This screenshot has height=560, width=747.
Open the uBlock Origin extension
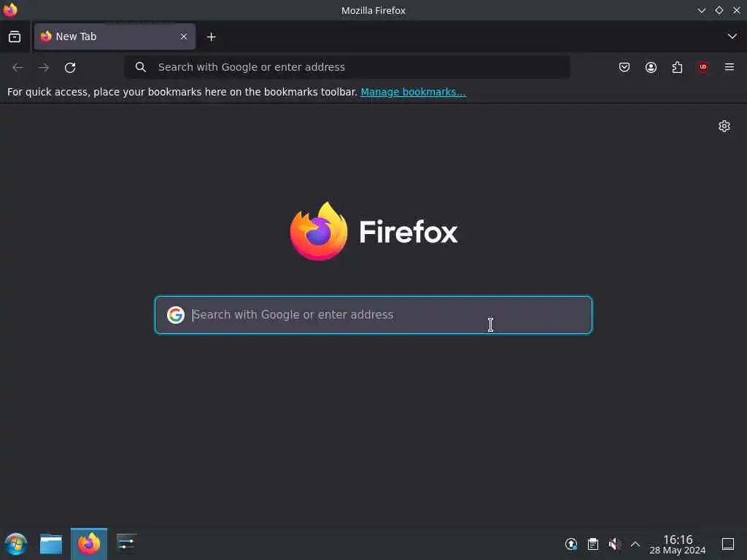pos(703,67)
